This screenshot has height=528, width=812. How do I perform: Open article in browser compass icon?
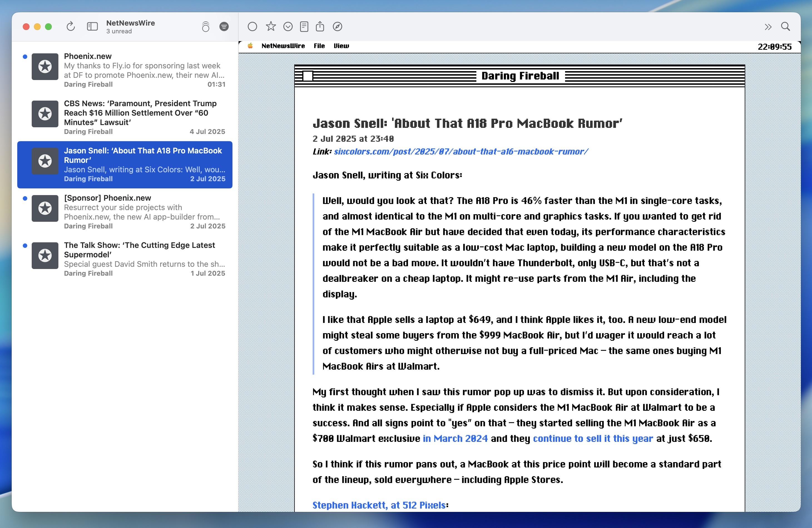(337, 26)
